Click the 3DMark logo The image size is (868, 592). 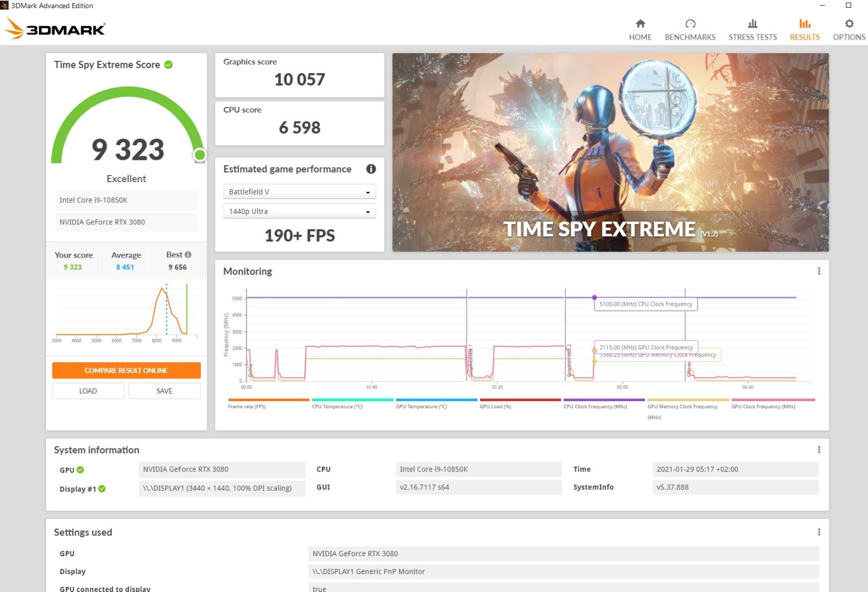(55, 29)
